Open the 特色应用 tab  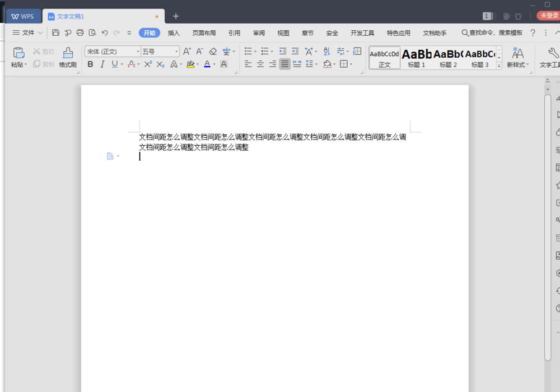(x=399, y=33)
